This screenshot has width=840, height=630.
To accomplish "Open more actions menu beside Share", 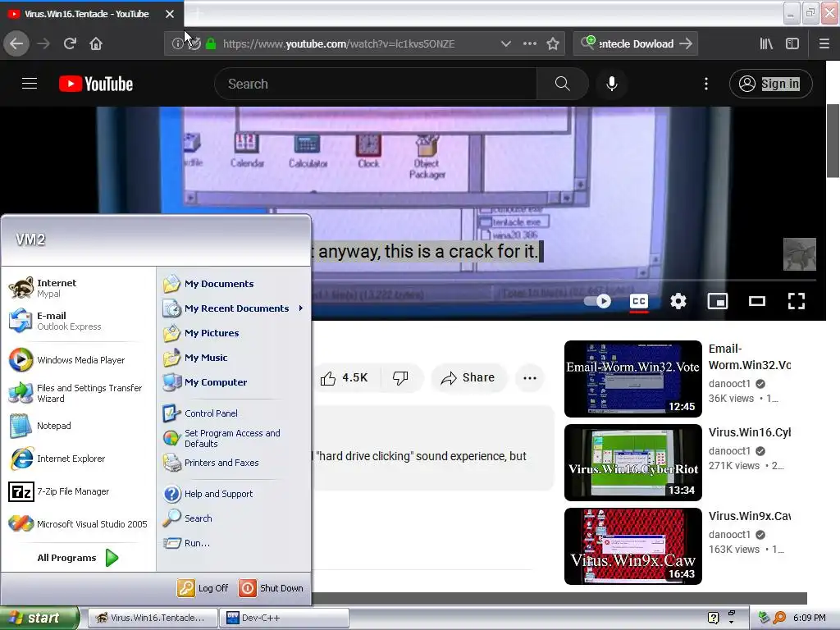I will click(529, 377).
